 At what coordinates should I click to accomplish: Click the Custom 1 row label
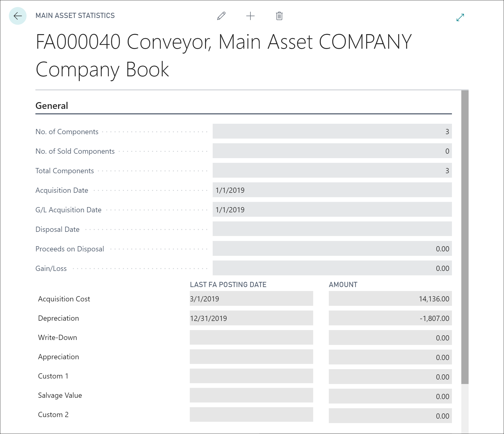tap(53, 376)
